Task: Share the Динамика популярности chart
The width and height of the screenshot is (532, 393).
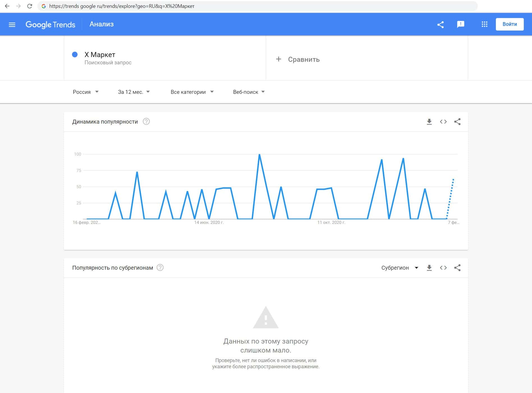Action: [x=457, y=122]
